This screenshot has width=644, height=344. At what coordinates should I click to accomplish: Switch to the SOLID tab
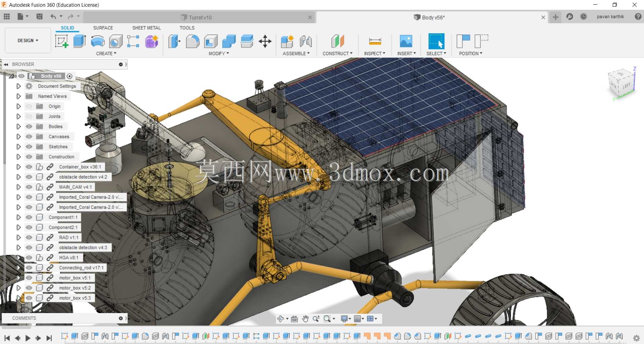pyautogui.click(x=67, y=28)
